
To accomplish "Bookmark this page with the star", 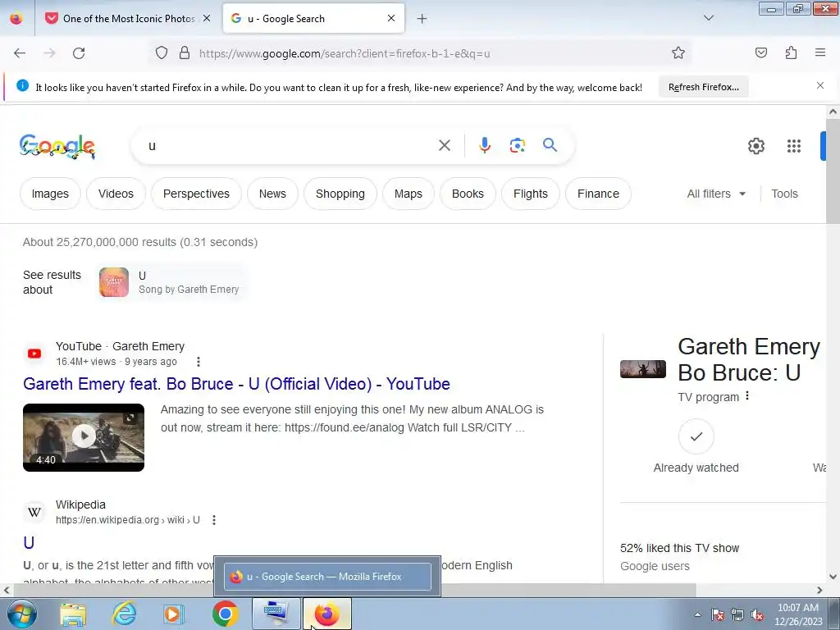I will pos(678,53).
